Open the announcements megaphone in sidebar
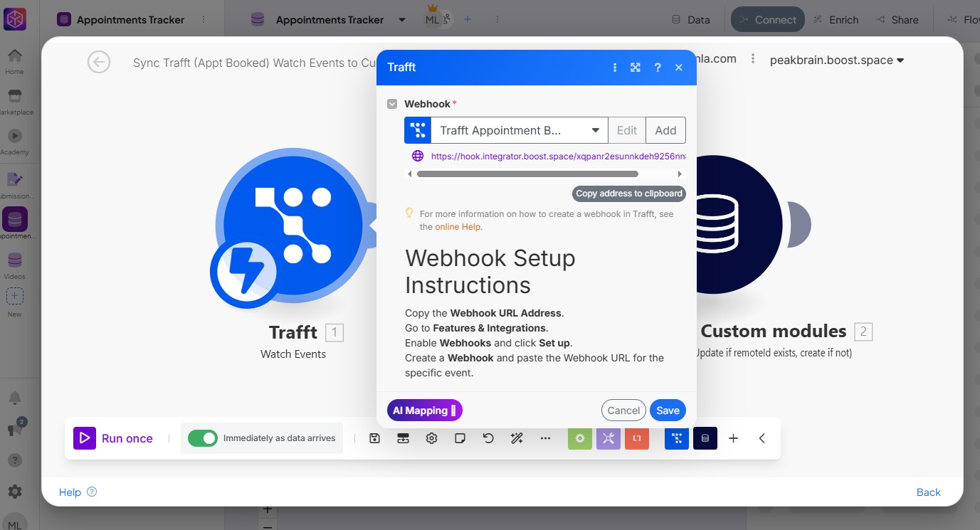The height and width of the screenshot is (530, 980). click(15, 428)
